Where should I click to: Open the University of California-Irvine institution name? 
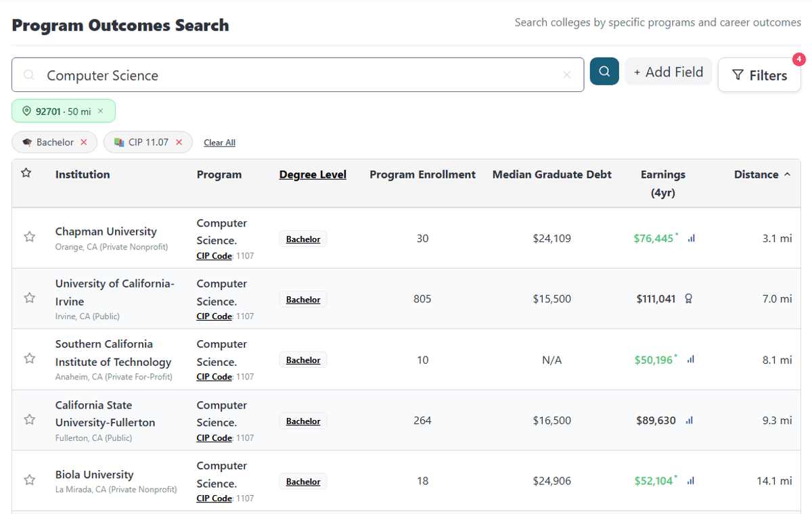(115, 292)
